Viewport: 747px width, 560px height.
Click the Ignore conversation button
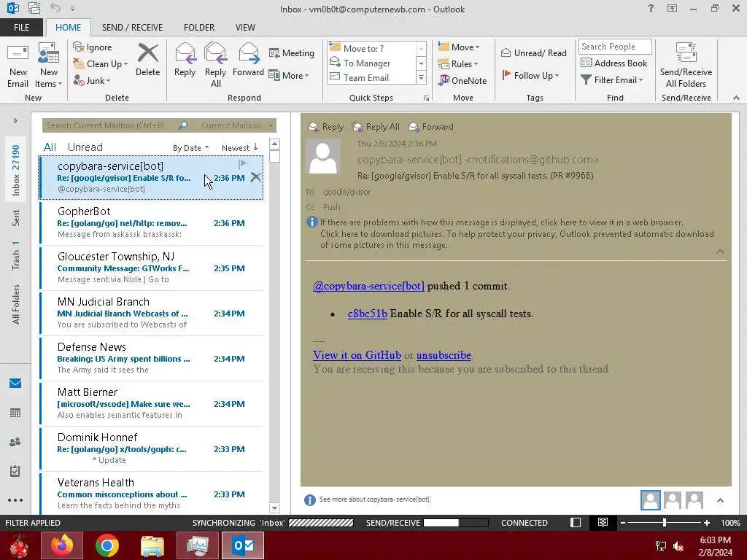click(93, 47)
